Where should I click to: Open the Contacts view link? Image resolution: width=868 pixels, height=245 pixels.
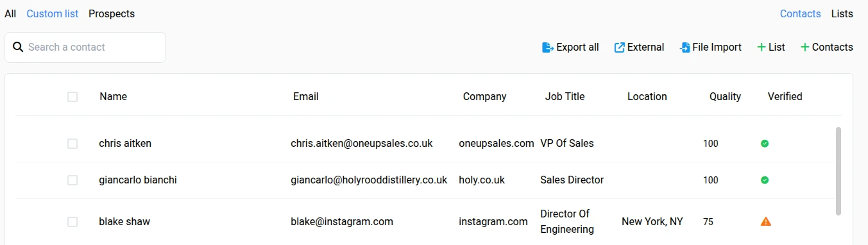[801, 13]
